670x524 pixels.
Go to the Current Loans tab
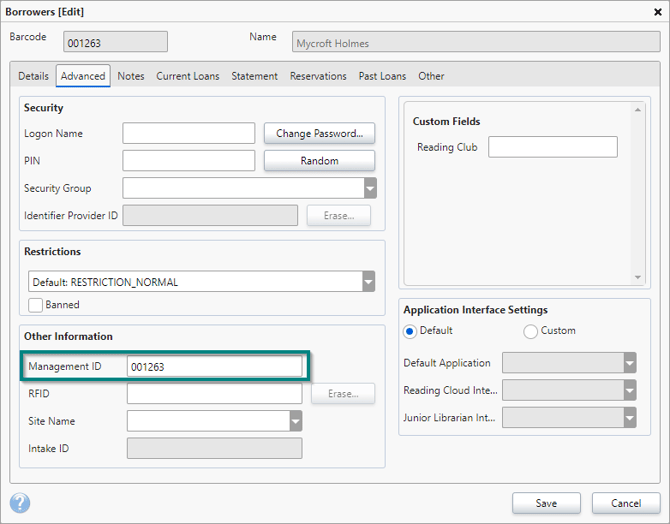pos(188,76)
